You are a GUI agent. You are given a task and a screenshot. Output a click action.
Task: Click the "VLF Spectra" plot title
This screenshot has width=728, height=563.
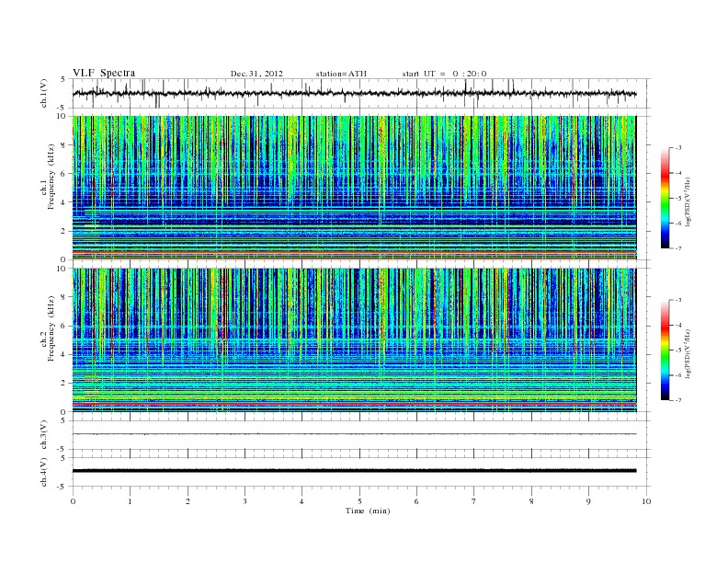104,73
